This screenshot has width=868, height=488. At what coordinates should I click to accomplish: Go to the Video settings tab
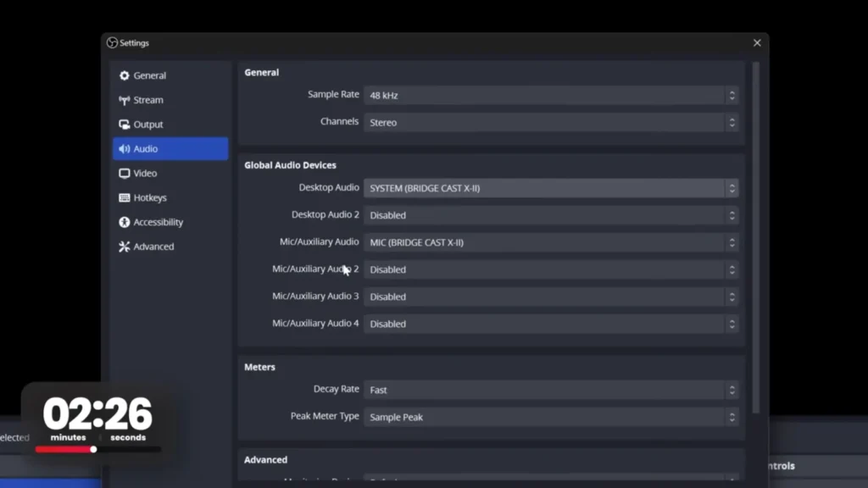[170, 173]
